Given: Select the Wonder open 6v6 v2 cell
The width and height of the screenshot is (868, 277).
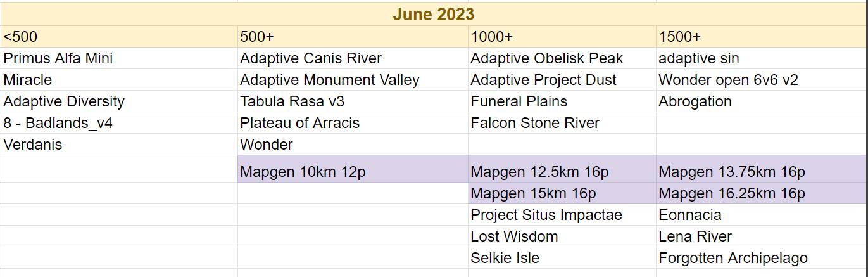Looking at the screenshot, I should [x=762, y=80].
